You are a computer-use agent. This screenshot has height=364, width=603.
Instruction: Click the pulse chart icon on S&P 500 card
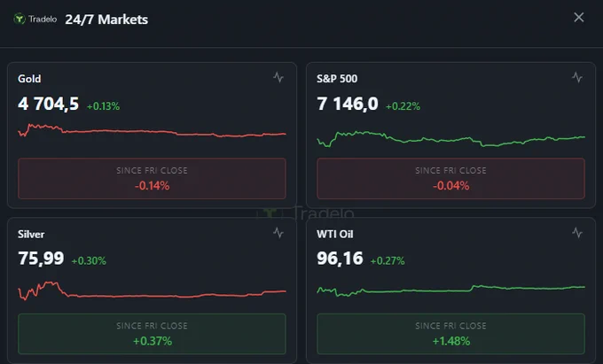[x=577, y=77]
